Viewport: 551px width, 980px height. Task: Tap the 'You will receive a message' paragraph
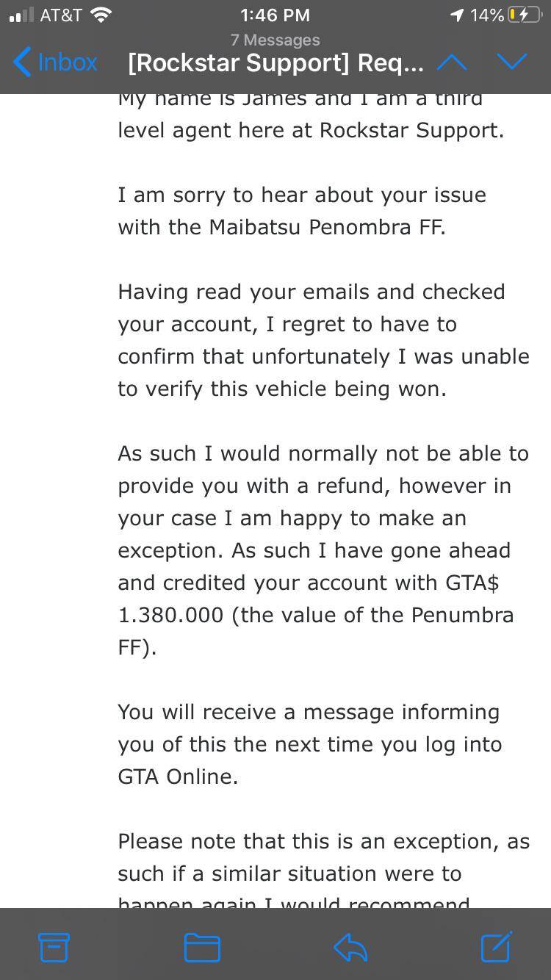tap(309, 744)
